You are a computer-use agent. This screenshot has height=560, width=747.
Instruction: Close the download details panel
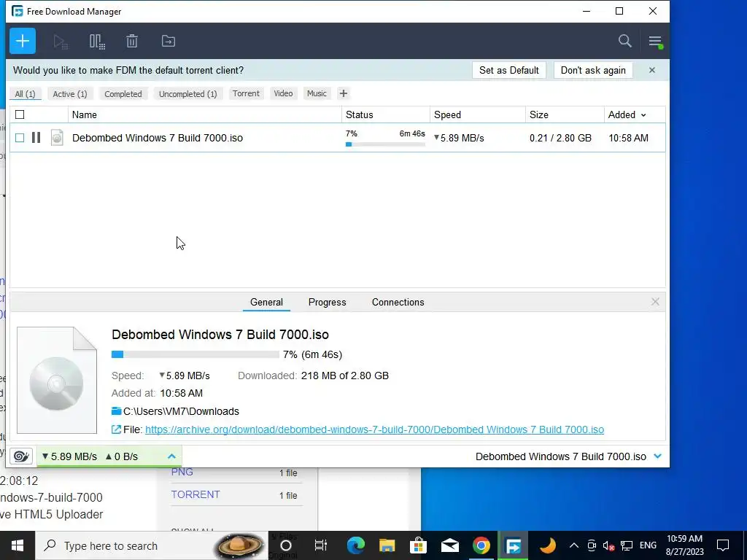656,301
